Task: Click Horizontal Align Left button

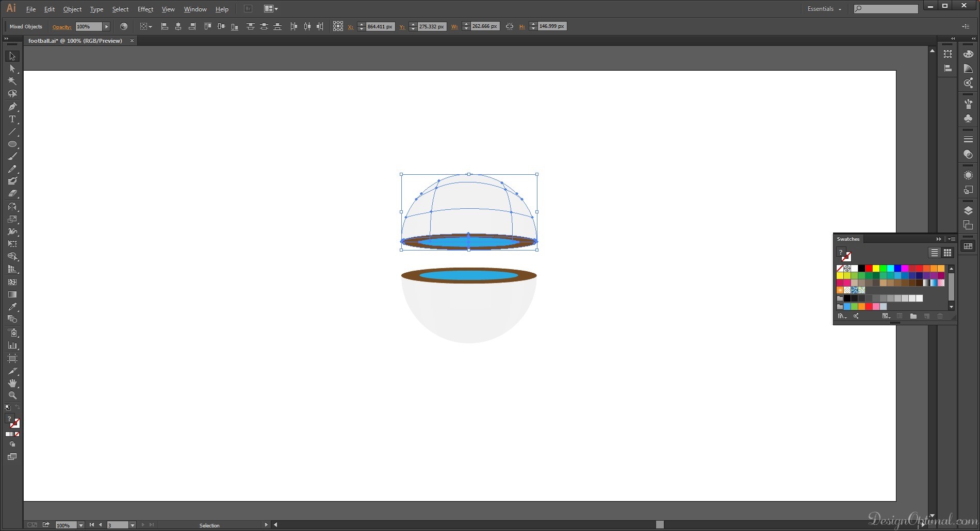Action: [x=165, y=26]
